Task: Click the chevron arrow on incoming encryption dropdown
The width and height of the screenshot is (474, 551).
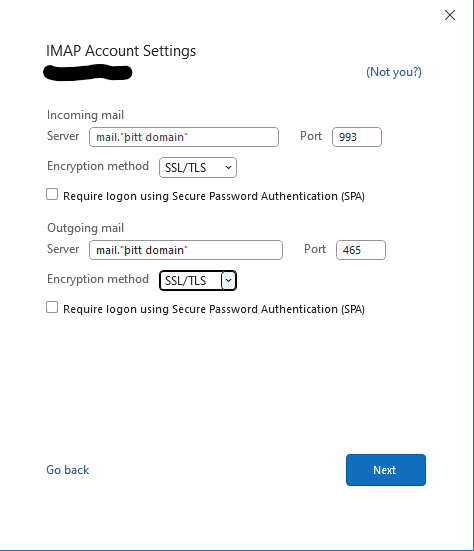Action: point(228,168)
